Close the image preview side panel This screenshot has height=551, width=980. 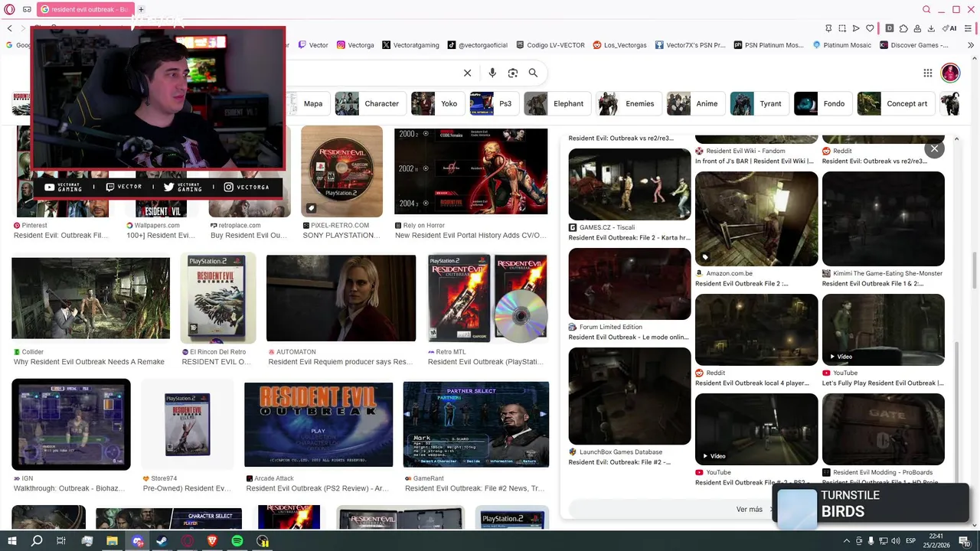tap(934, 148)
